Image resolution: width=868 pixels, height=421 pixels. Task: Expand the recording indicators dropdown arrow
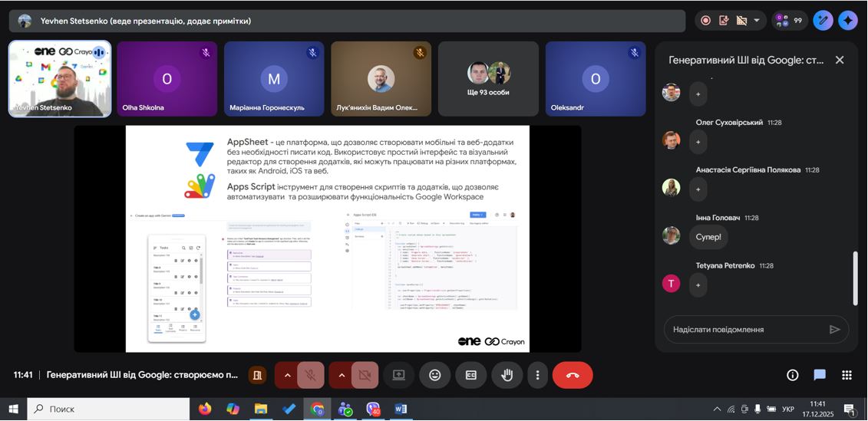[x=757, y=21]
